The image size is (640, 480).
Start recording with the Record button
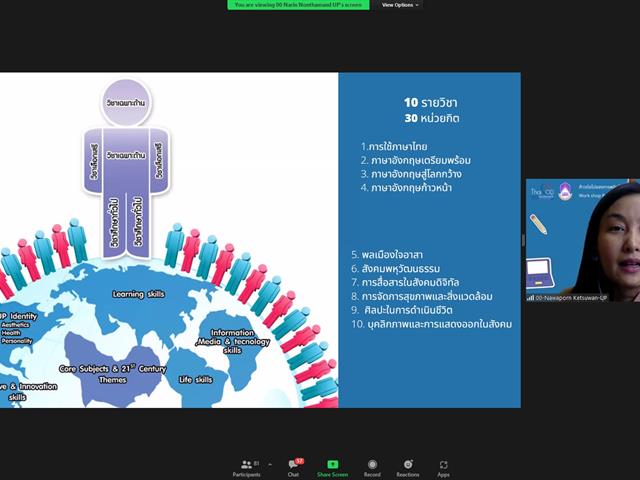coord(372,468)
